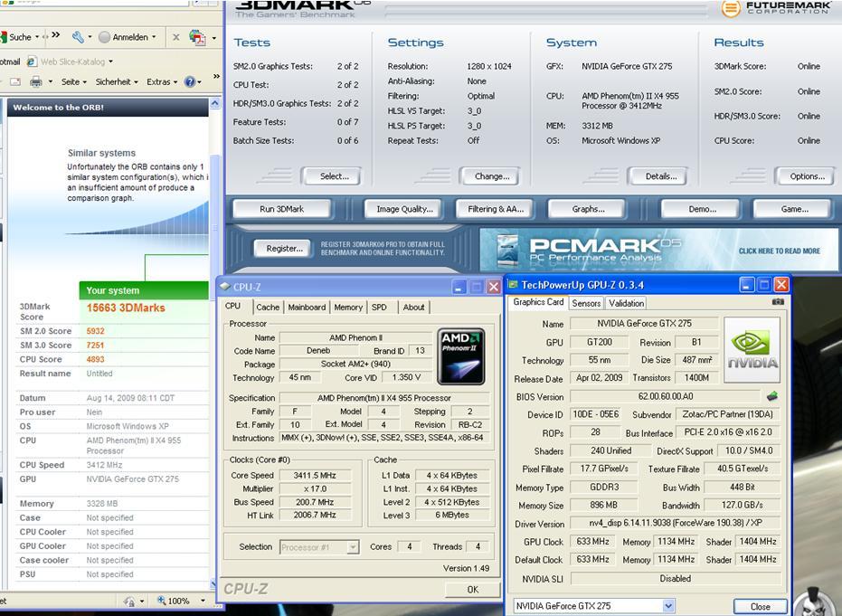Expand the printer options dropdown arrow

click(x=51, y=81)
